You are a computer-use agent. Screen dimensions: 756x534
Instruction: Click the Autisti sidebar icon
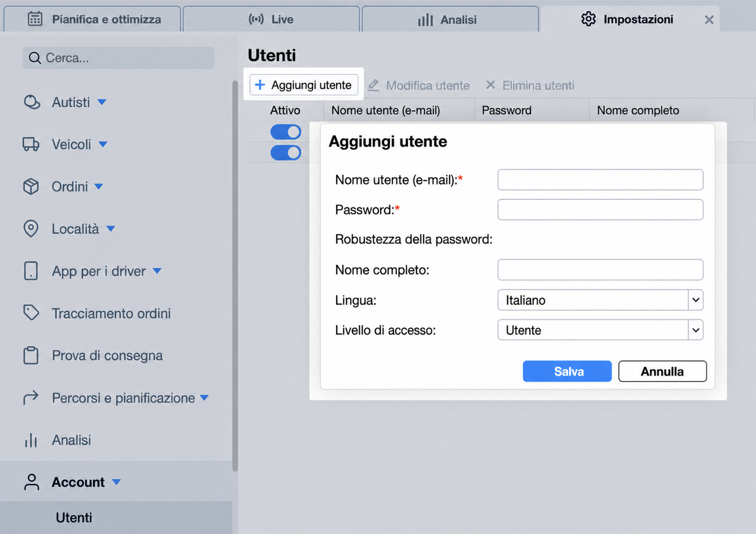point(31,102)
